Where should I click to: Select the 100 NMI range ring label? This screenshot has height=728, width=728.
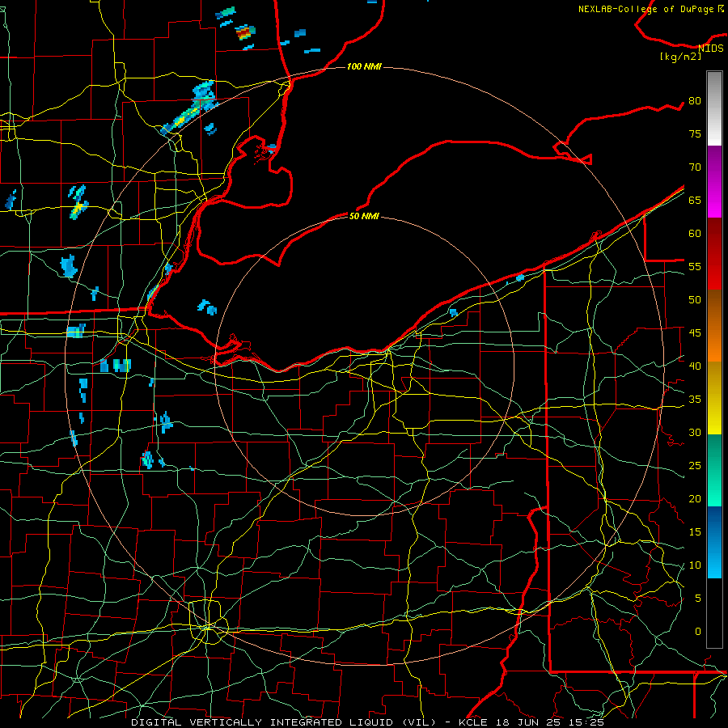364,67
